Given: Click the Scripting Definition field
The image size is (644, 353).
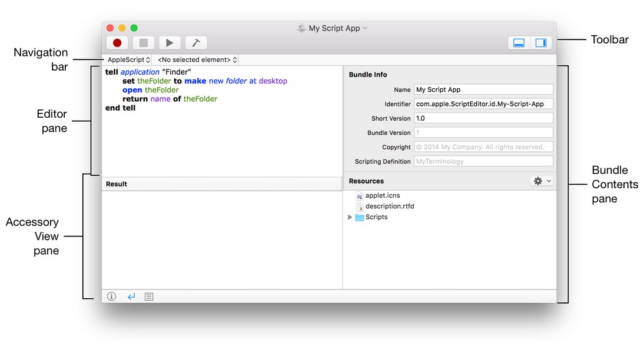Looking at the screenshot, I should click(x=483, y=161).
